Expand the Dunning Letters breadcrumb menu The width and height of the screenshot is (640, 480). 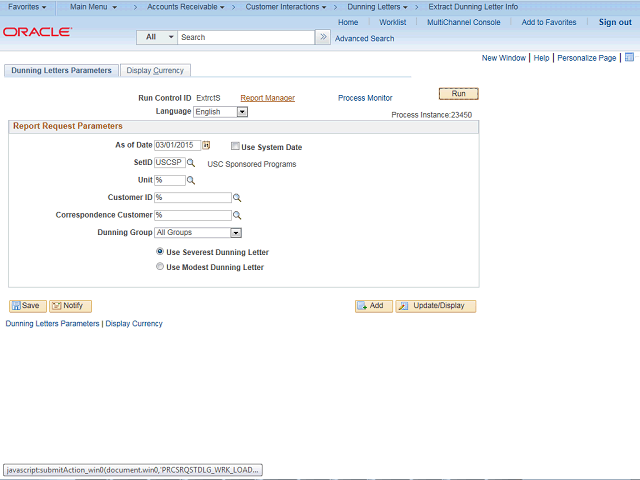[x=377, y=7]
